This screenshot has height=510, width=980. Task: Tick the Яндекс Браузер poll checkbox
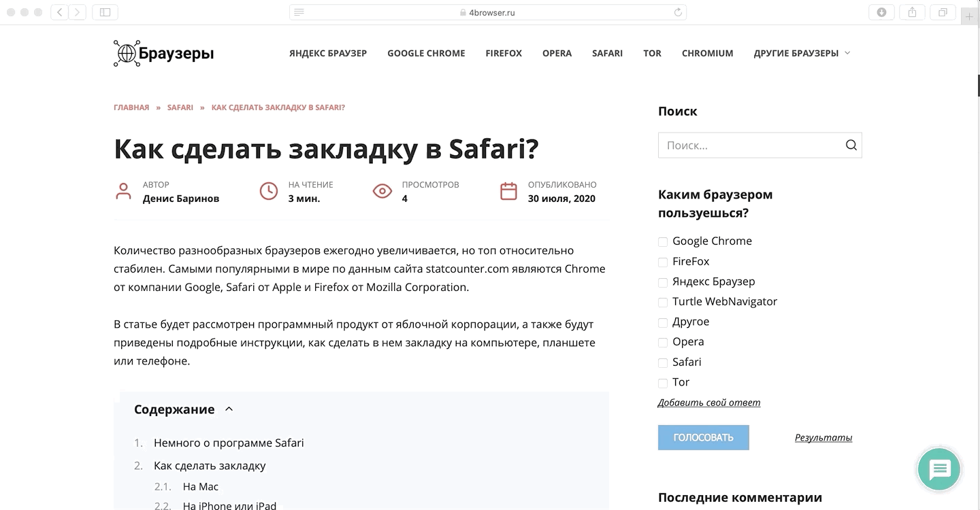[663, 282]
